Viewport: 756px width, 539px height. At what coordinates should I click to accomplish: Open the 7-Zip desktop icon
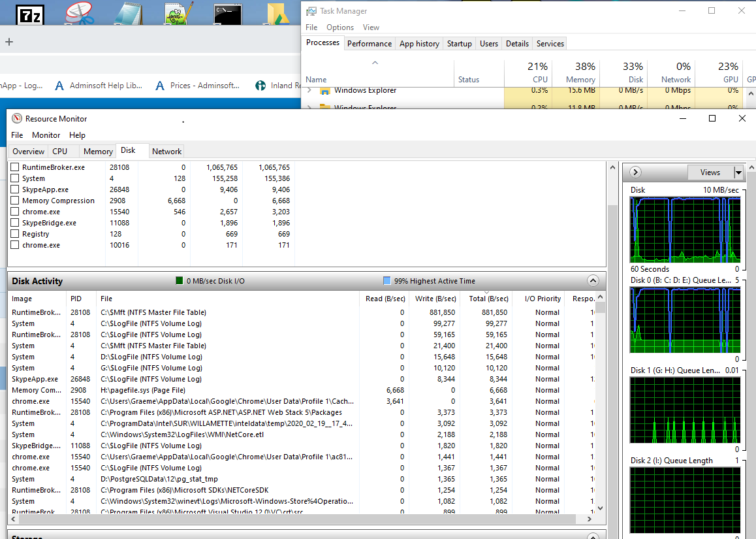click(x=30, y=14)
